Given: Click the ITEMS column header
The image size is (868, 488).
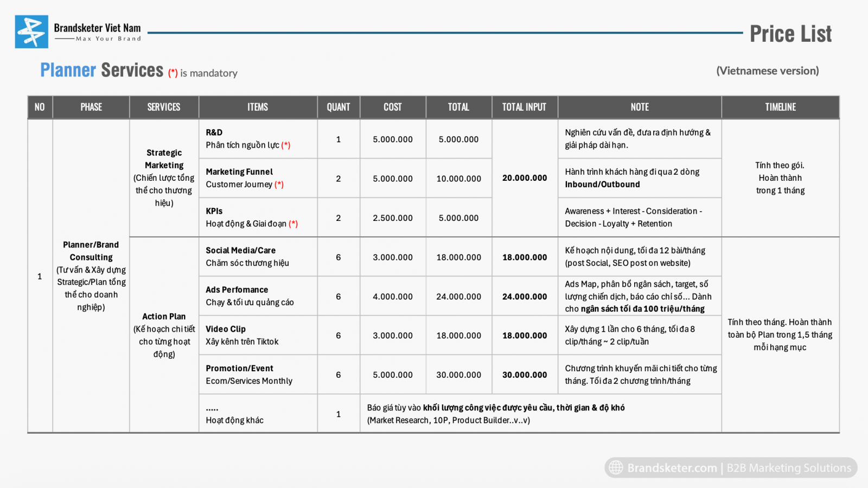Looking at the screenshot, I should click(x=258, y=107).
